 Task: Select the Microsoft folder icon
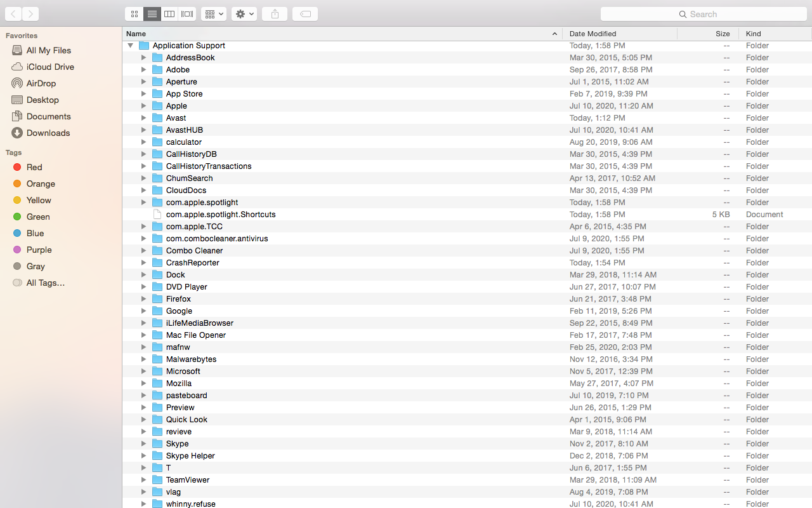coord(157,371)
